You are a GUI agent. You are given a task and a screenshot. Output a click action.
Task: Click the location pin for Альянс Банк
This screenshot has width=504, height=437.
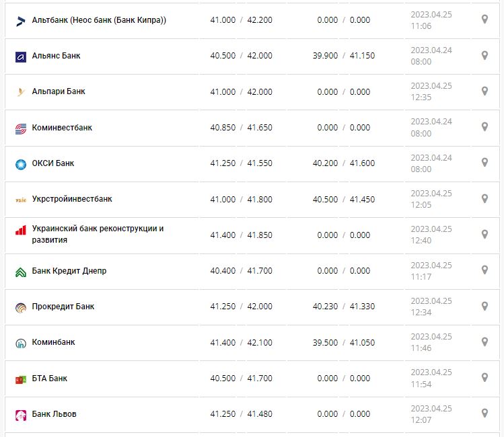coord(484,55)
